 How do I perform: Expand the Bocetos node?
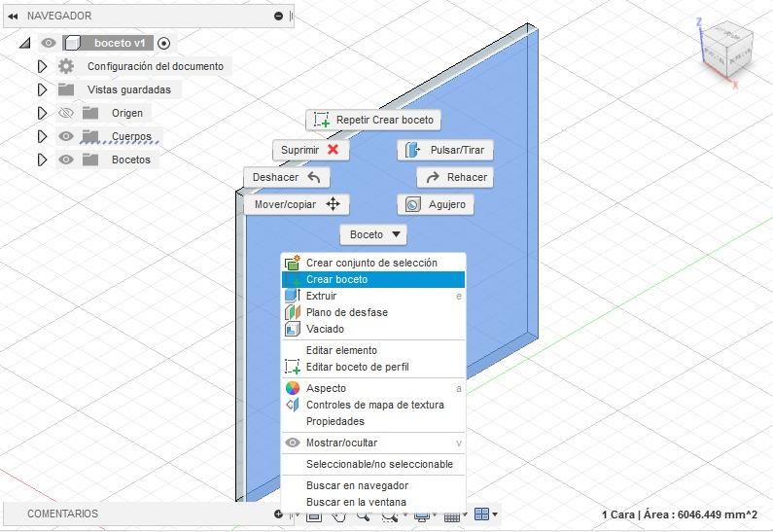coord(43,160)
